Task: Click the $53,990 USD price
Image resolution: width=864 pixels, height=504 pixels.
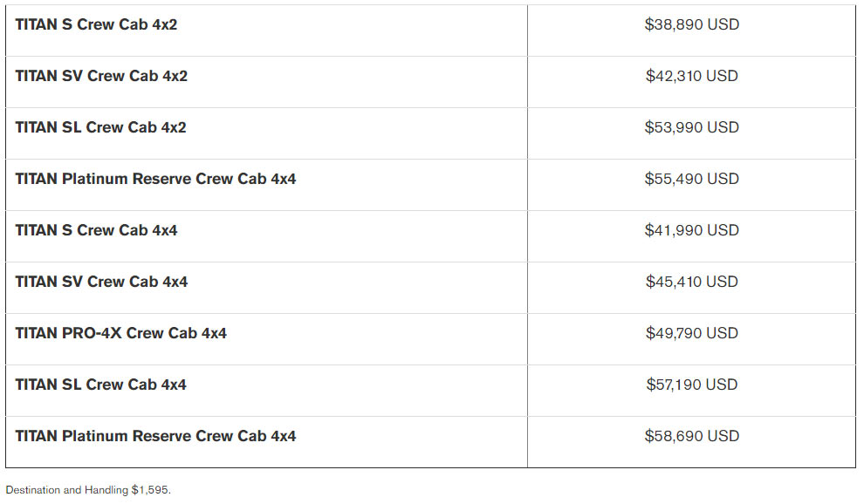Action: click(691, 127)
